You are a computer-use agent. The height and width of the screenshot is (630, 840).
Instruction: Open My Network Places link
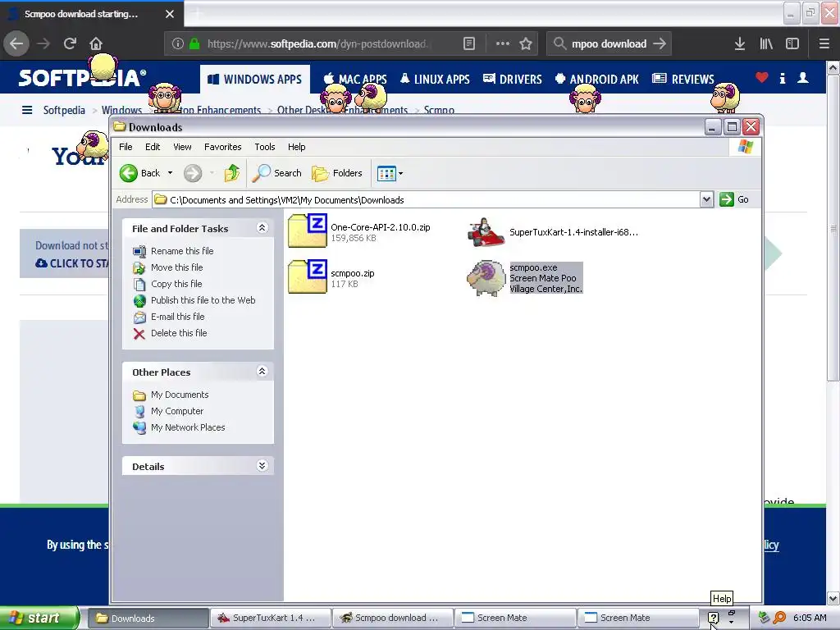[188, 427]
